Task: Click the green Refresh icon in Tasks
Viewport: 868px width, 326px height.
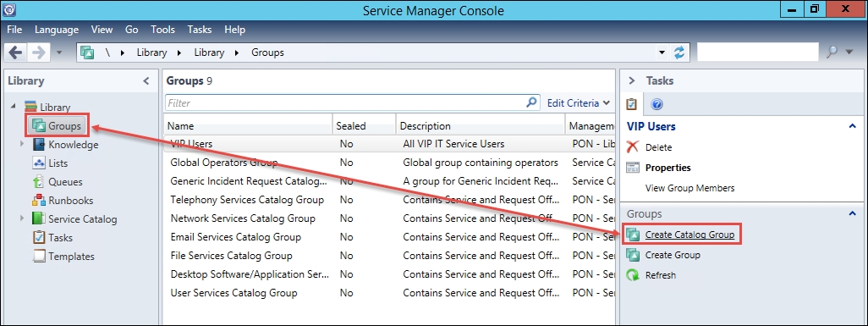Action: coord(632,275)
